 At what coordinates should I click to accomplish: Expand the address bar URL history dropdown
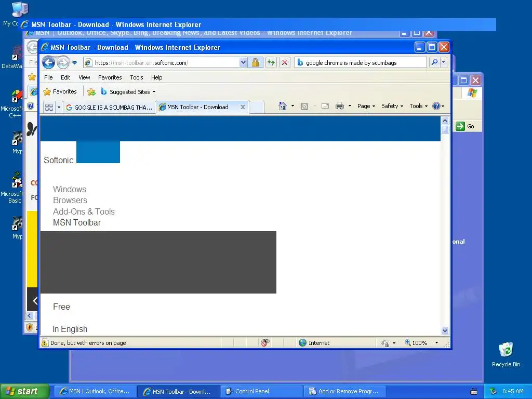tap(243, 63)
